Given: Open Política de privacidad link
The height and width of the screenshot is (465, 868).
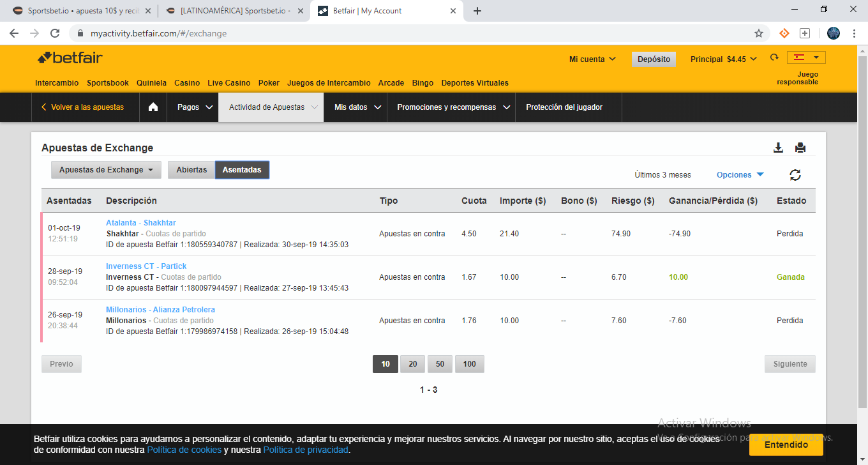Looking at the screenshot, I should (306, 450).
